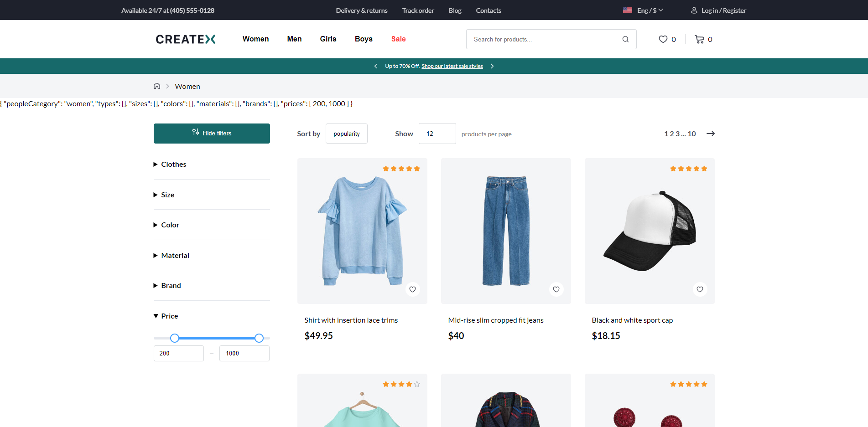Open the shopping cart
868x427 pixels.
(x=700, y=39)
